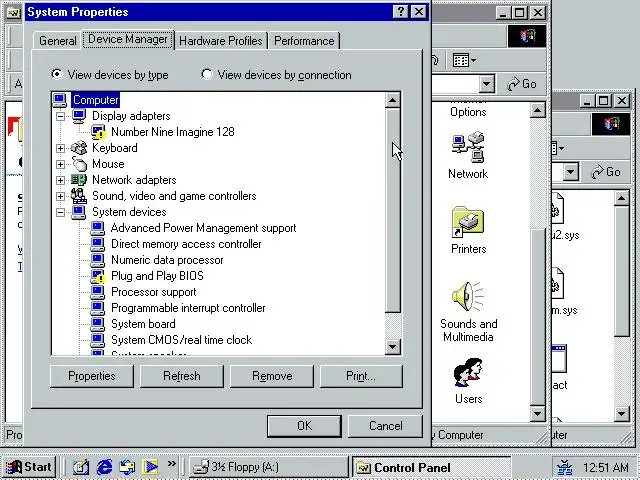Select the Numeric data processor icon
The width and height of the screenshot is (640, 480).
click(x=98, y=260)
